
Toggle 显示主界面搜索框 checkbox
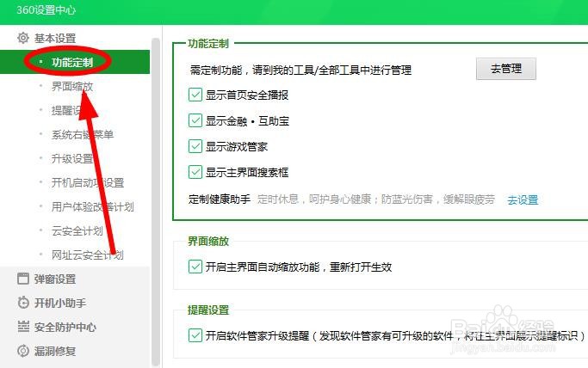[195, 172]
